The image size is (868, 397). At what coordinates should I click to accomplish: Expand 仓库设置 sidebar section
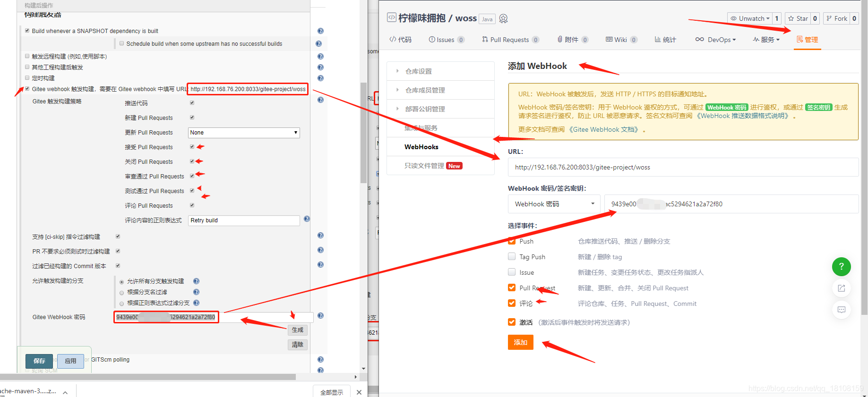coord(440,71)
